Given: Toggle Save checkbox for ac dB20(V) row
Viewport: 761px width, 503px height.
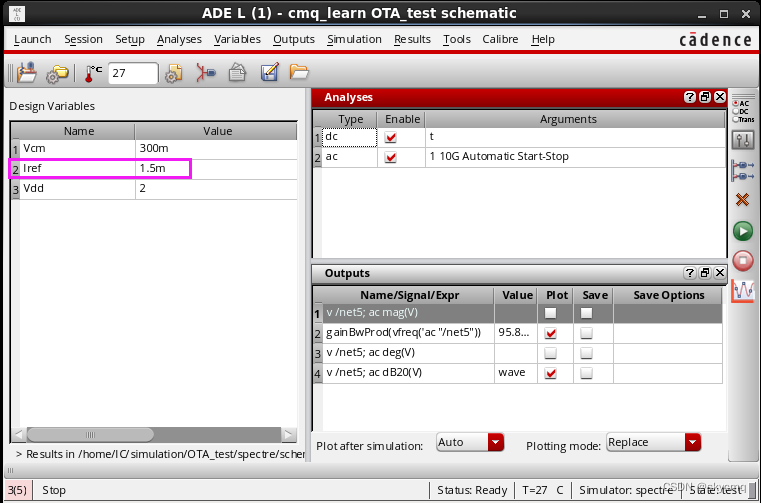Looking at the screenshot, I should [586, 373].
